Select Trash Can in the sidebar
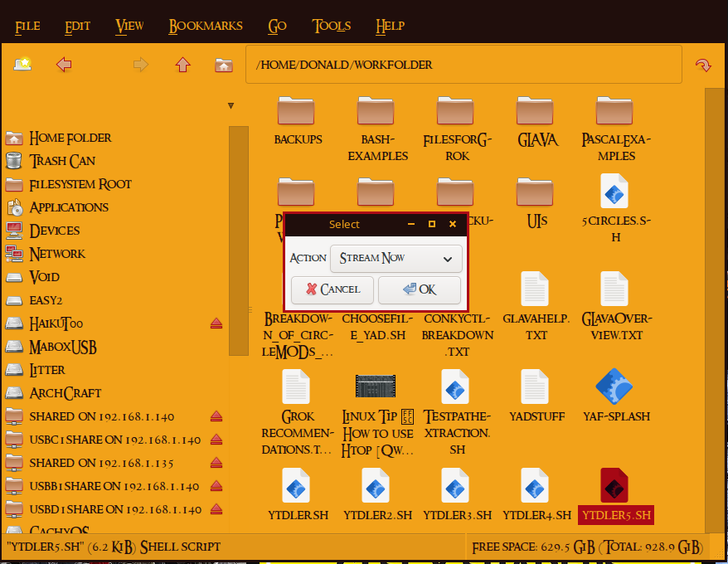728x564 pixels. pyautogui.click(x=62, y=161)
